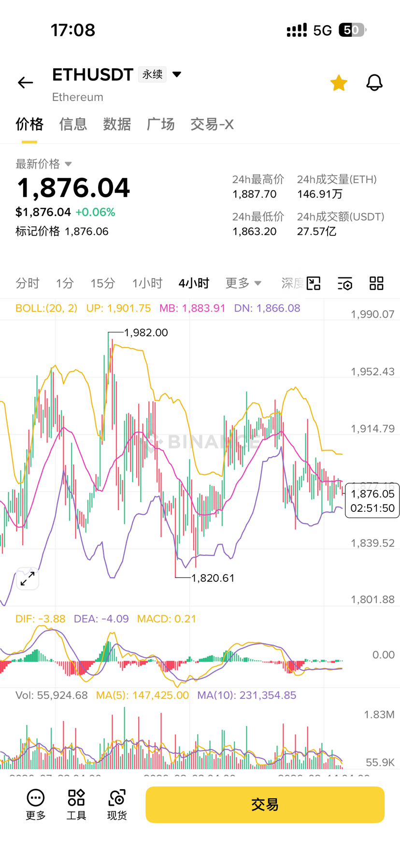Open the 深度 depth chart view

[x=292, y=283]
